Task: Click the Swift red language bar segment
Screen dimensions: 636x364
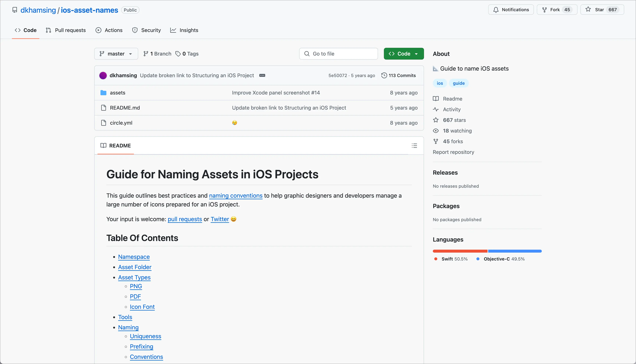Action: coord(460,251)
